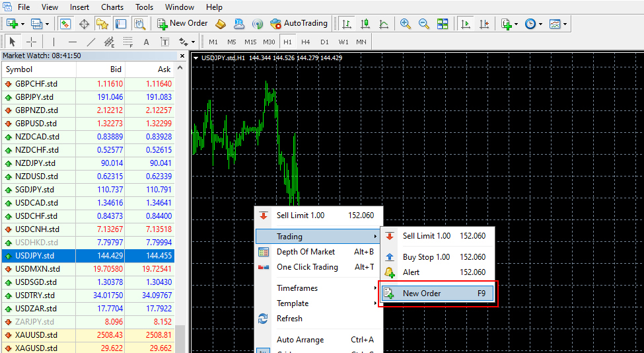Viewport: 644px width, 353px height.
Task: Open the New Chart dropdown arrow
Action: (x=22, y=24)
